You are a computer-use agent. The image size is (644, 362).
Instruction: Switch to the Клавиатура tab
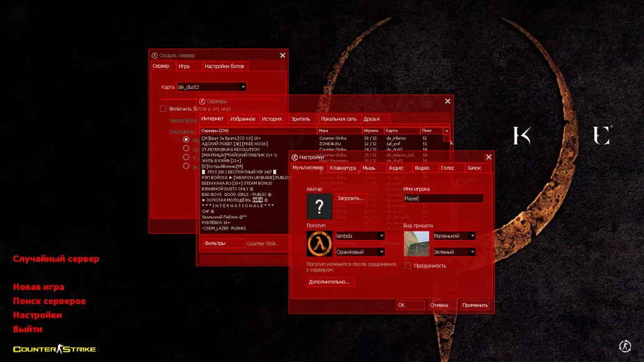click(x=343, y=168)
